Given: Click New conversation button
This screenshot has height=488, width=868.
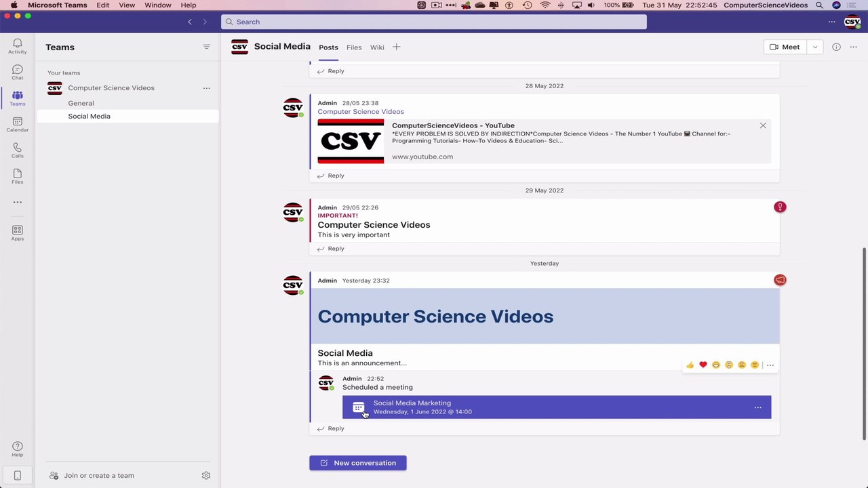Looking at the screenshot, I should [358, 463].
